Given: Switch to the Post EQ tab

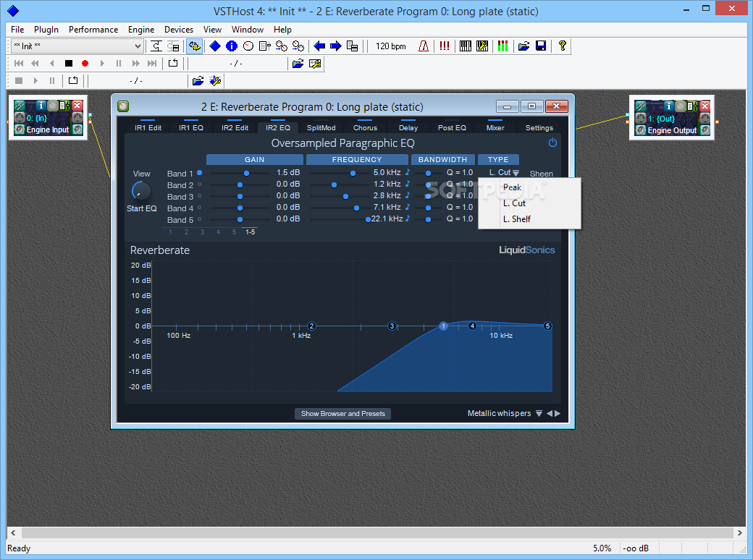Looking at the screenshot, I should 452,127.
